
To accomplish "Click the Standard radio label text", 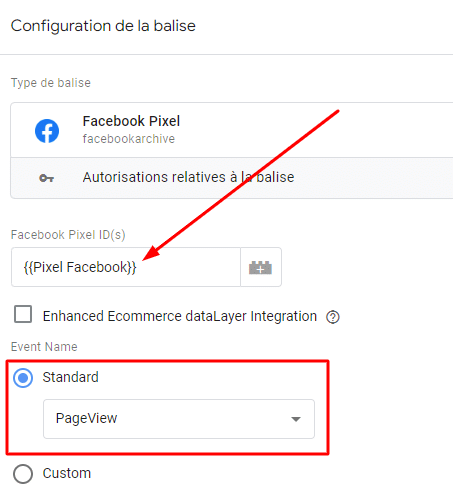I will pos(70,377).
